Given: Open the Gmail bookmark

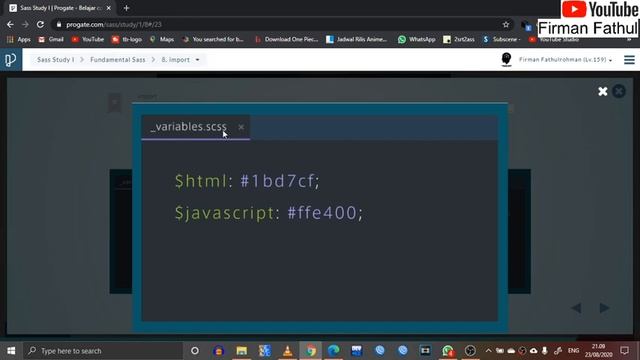Looking at the screenshot, I should [x=51, y=39].
